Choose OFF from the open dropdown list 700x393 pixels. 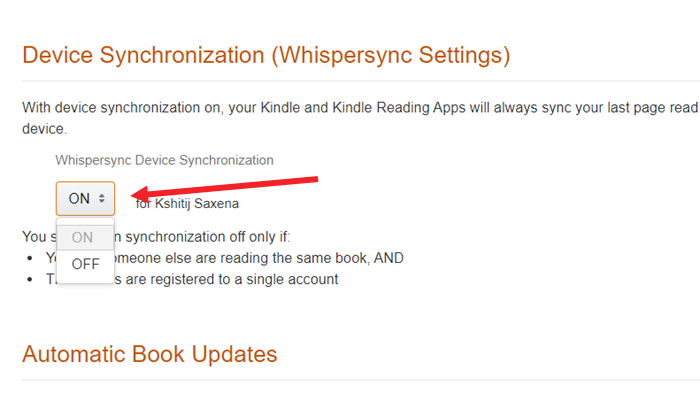point(85,264)
